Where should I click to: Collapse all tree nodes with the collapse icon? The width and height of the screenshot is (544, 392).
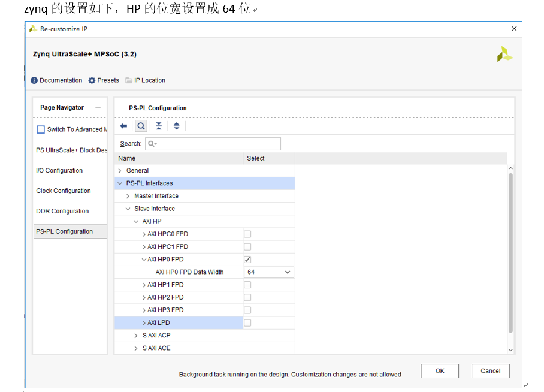pyautogui.click(x=158, y=126)
